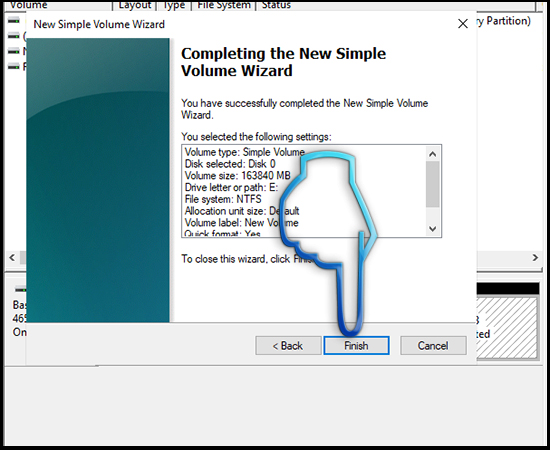Viewport: 550px width, 450px height.
Task: Click right arrow of Disk Management horizontal scrollbar
Action: click(x=535, y=257)
